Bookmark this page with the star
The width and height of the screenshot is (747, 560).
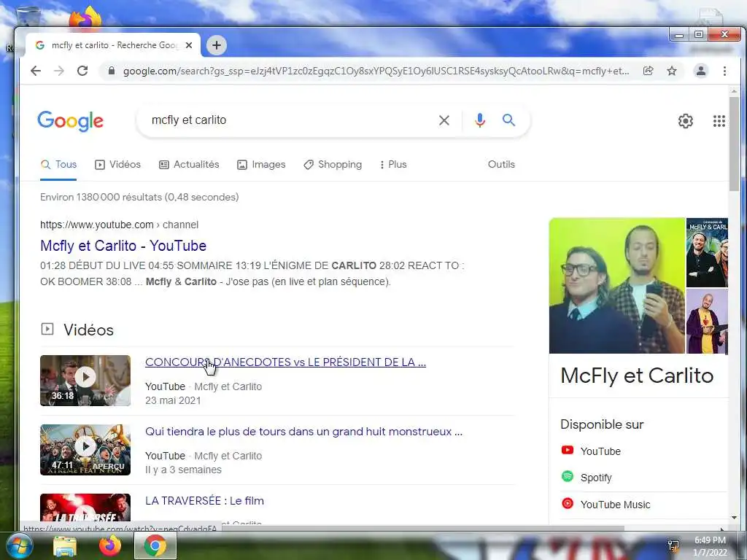pos(672,71)
